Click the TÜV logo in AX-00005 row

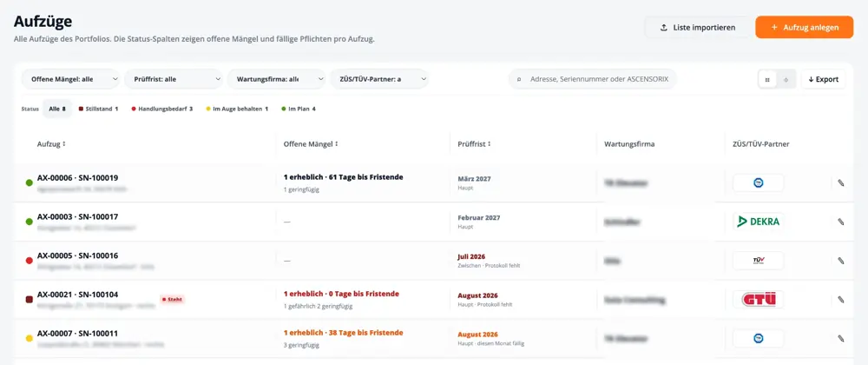(x=759, y=261)
